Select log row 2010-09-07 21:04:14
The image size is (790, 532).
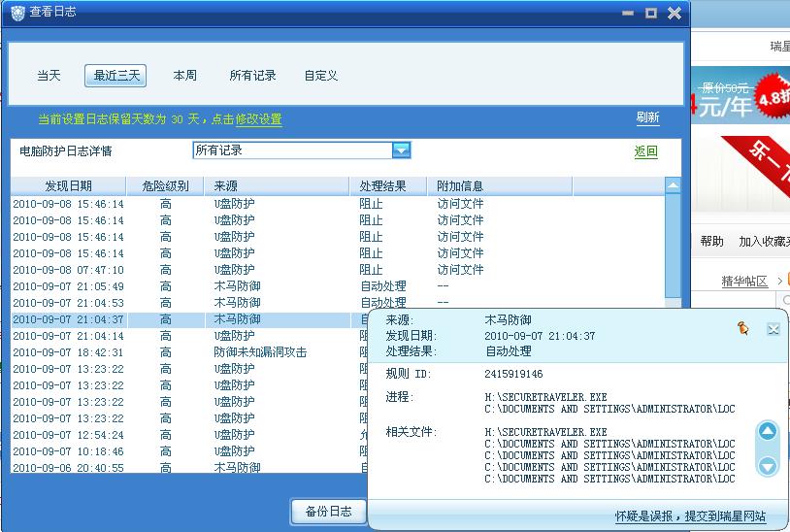[x=189, y=336]
